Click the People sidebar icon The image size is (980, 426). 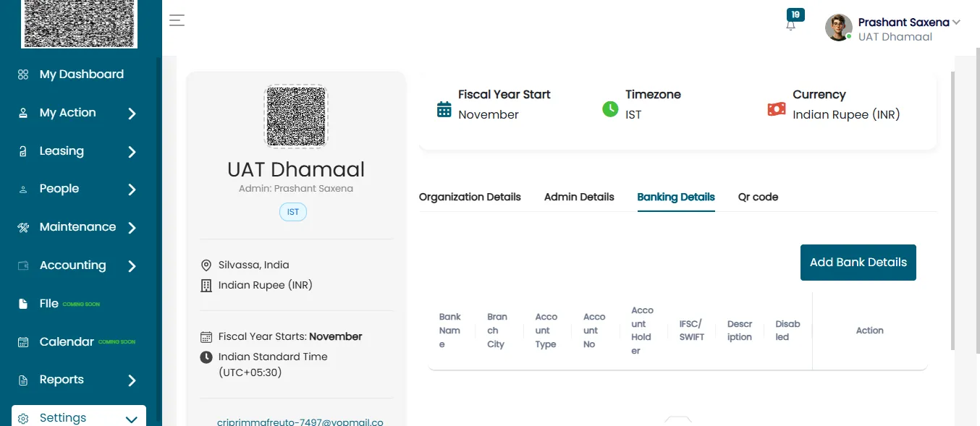pyautogui.click(x=23, y=189)
